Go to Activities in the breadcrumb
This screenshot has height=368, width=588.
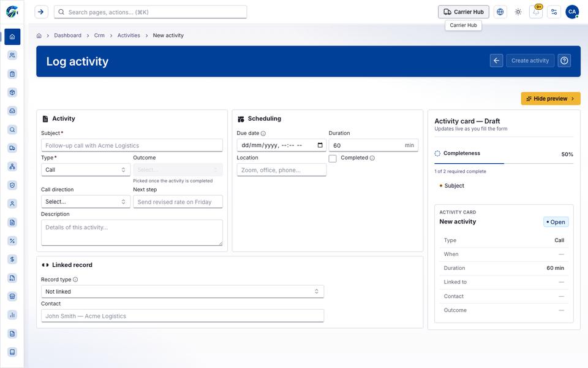tap(129, 36)
